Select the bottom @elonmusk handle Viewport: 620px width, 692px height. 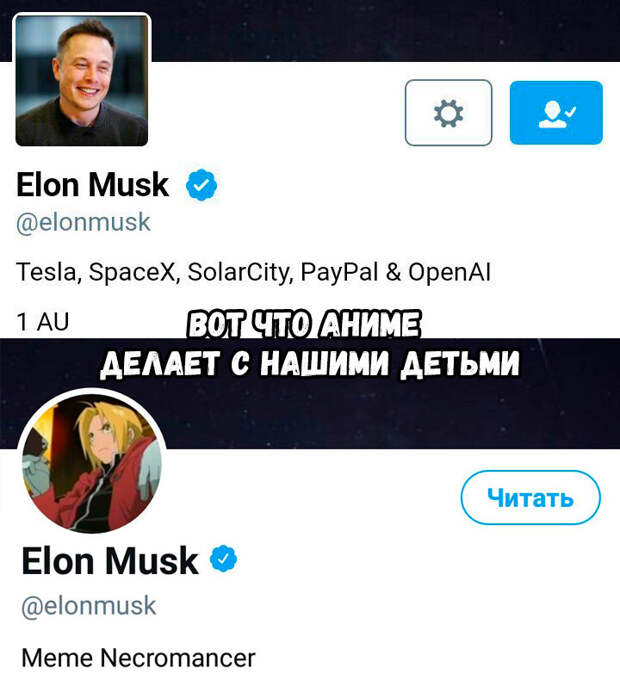pos(89,606)
